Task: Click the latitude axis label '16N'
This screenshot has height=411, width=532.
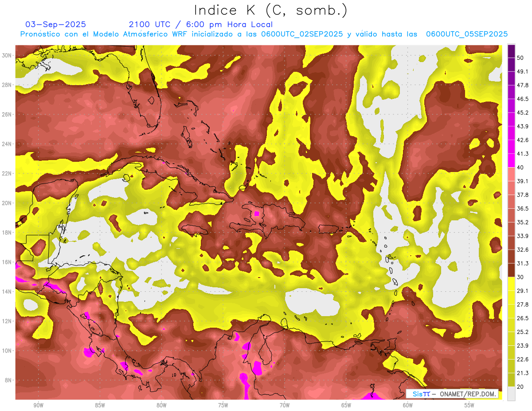Action: 7,262
